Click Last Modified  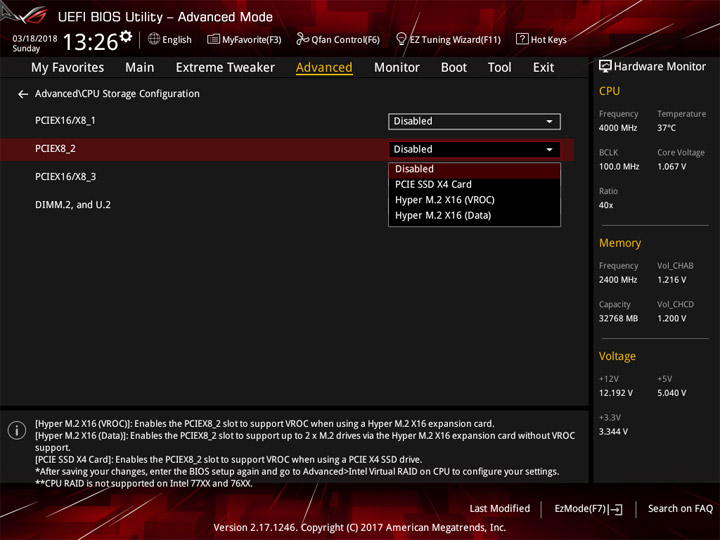point(500,509)
